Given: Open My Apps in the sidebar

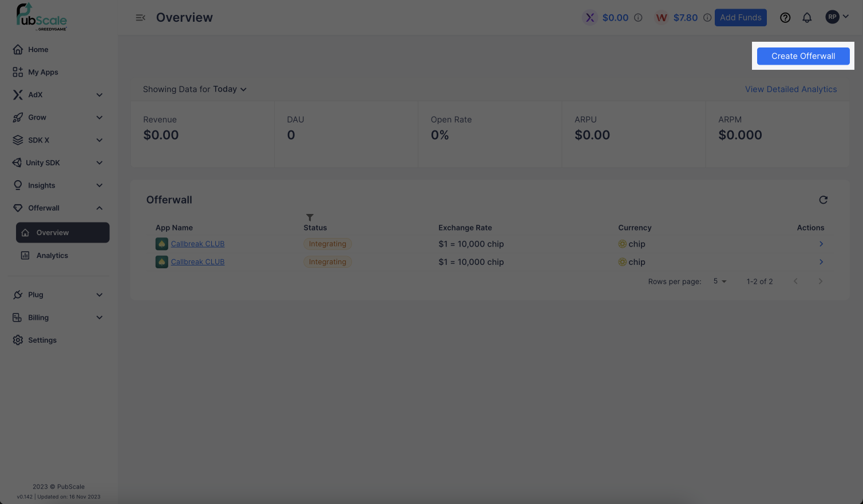Looking at the screenshot, I should pos(43,72).
